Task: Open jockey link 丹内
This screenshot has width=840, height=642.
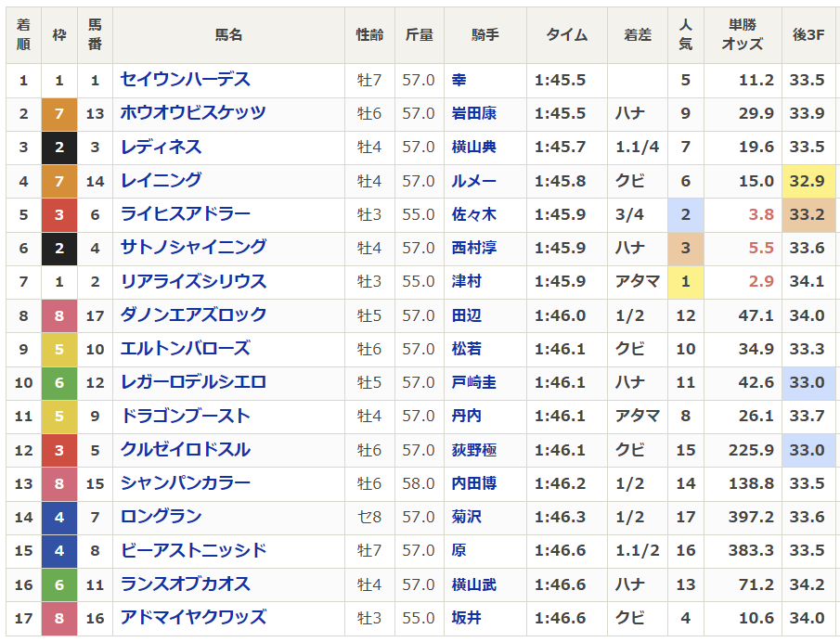Action: point(466,416)
